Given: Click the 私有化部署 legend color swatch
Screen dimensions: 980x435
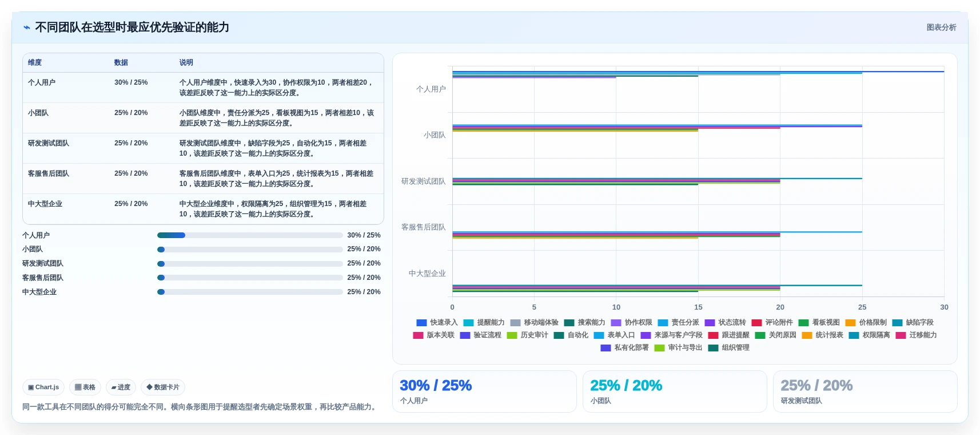Looking at the screenshot, I should (605, 348).
